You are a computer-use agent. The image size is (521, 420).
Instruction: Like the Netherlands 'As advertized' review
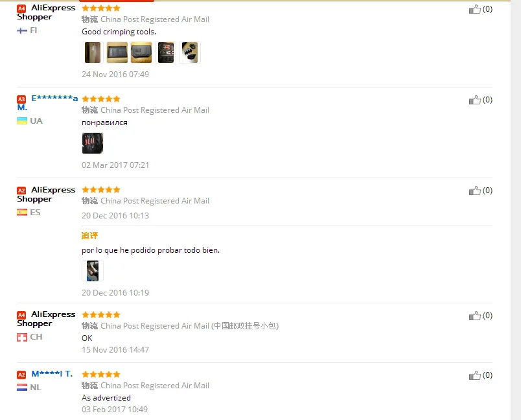coord(475,375)
